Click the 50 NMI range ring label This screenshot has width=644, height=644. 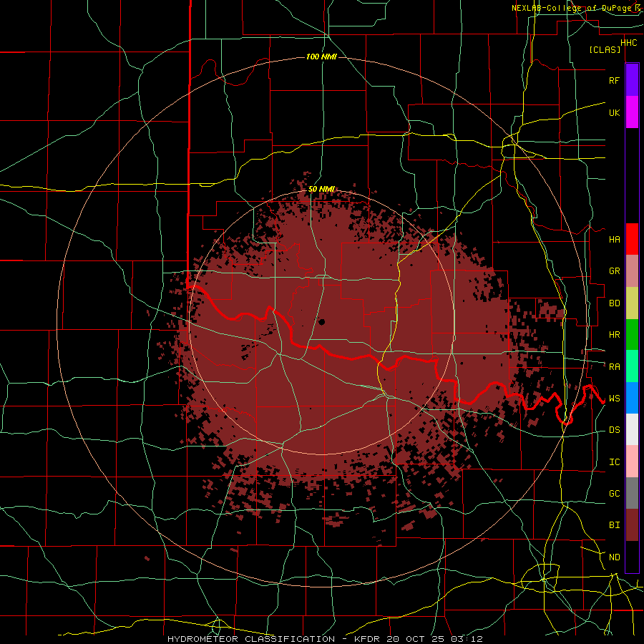coord(321,189)
